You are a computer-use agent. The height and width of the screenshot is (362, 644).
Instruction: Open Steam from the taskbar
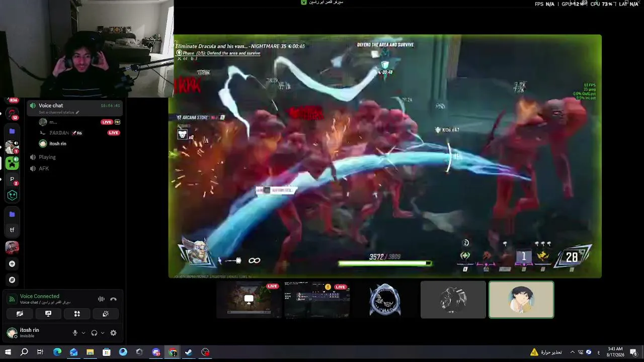click(x=189, y=352)
